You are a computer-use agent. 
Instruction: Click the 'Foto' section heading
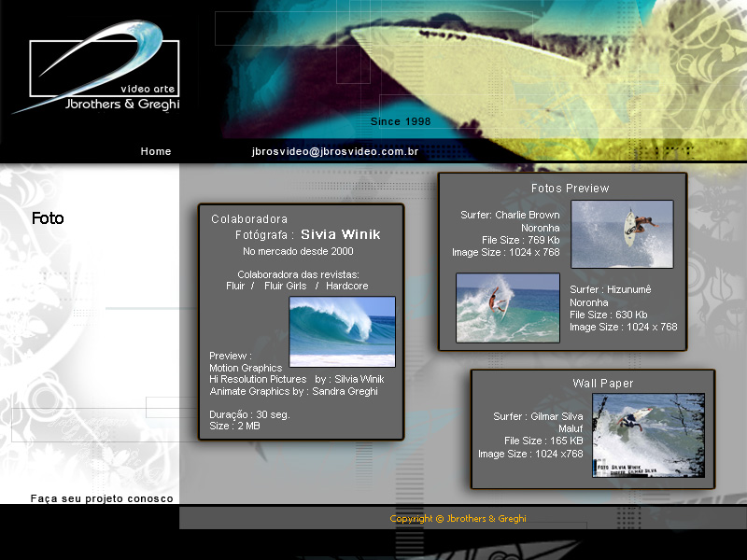pyautogui.click(x=48, y=218)
